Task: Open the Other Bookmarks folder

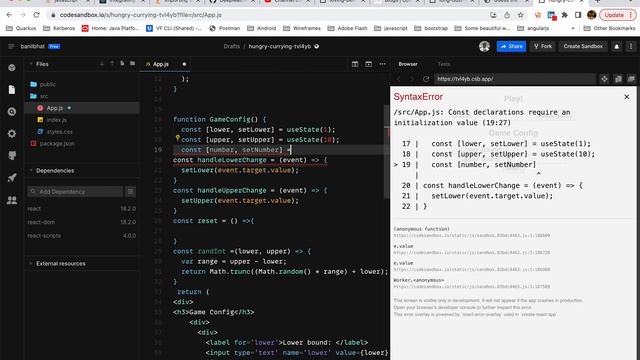Action: click(609, 29)
